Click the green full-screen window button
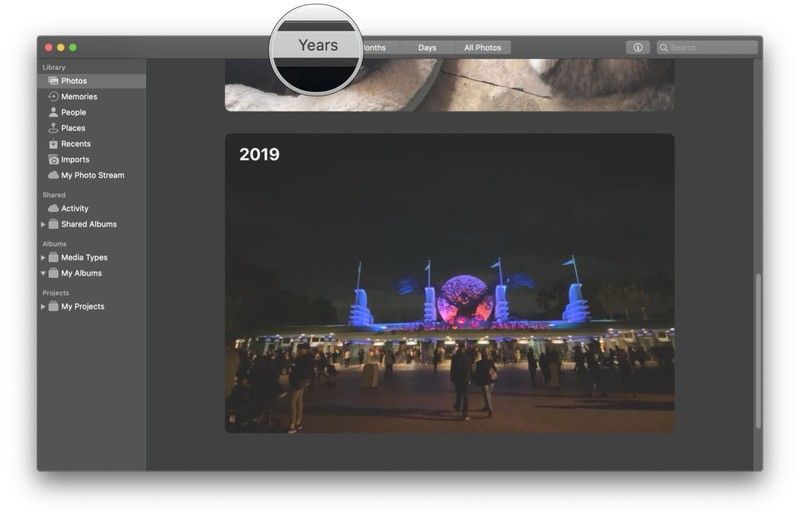The width and height of the screenshot is (800, 519). 73,47
